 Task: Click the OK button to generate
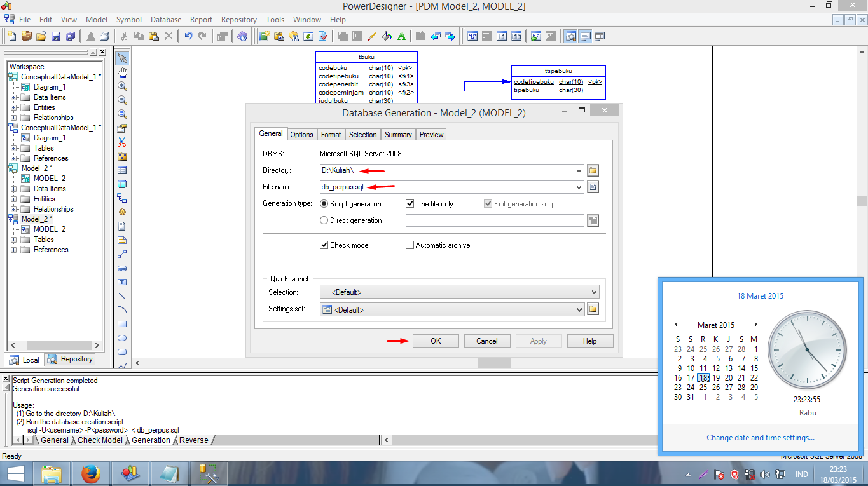coord(436,341)
